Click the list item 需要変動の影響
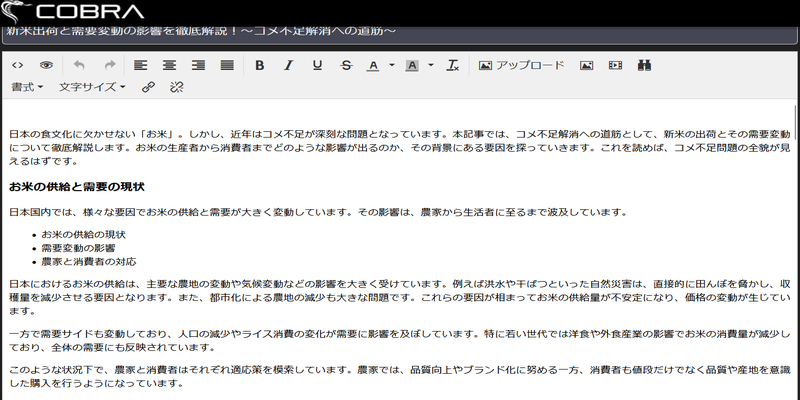 pyautogui.click(x=79, y=248)
